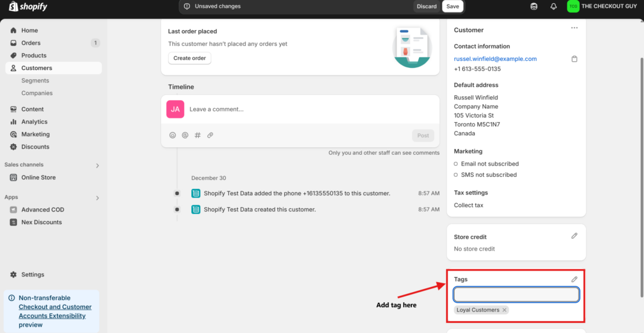644x333 pixels.
Task: Expand the Sales channels section
Action: pyautogui.click(x=97, y=166)
